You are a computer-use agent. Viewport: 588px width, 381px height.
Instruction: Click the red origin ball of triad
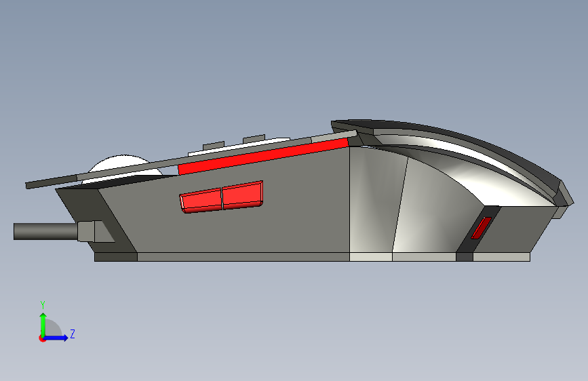(x=41, y=338)
